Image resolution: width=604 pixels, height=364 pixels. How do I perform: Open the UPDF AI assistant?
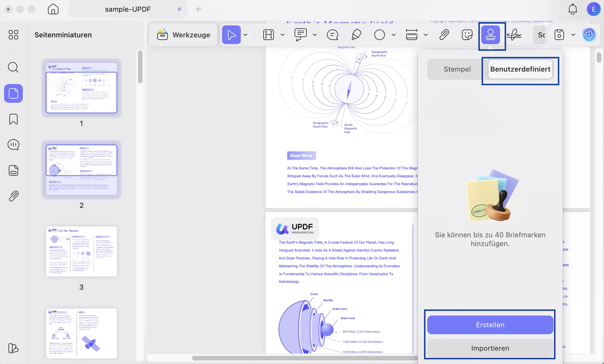[589, 35]
